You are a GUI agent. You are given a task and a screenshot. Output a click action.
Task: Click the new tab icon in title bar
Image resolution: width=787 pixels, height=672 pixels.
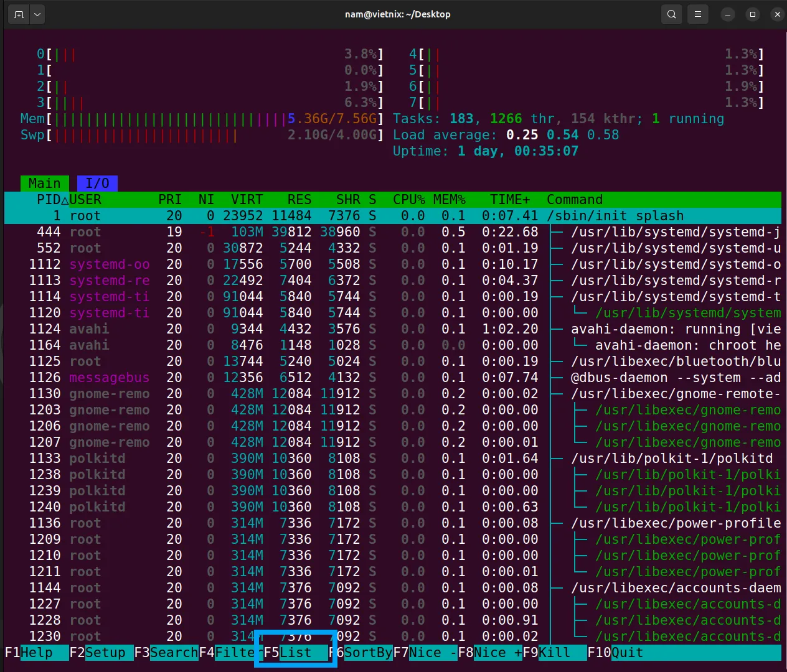click(19, 14)
